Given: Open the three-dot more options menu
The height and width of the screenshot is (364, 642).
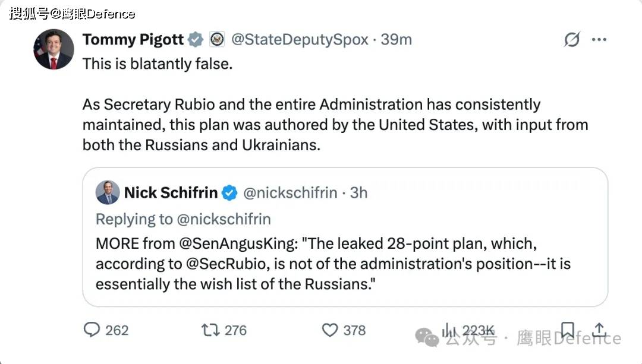Looking at the screenshot, I should click(x=599, y=40).
